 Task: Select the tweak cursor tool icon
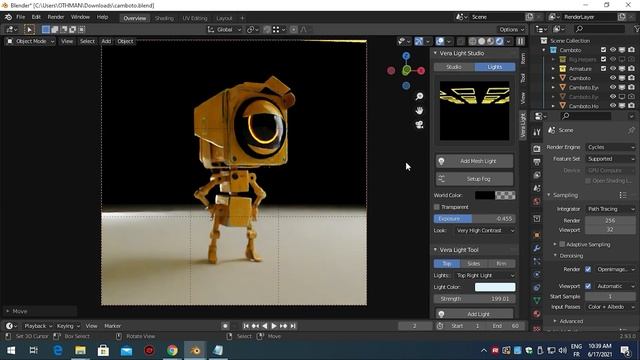[29, 29]
